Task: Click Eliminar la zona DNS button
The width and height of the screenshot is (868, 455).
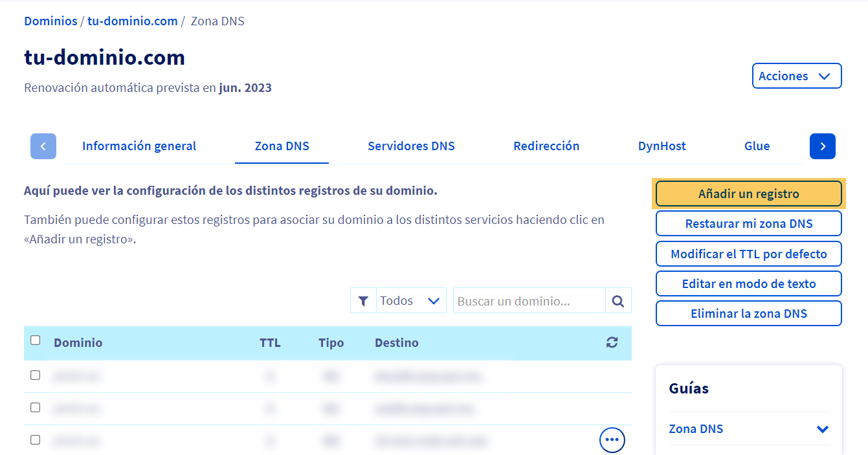Action: coord(749,313)
